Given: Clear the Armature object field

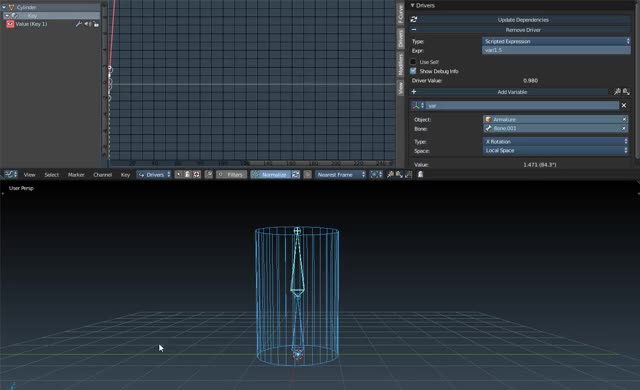Looking at the screenshot, I should (624, 119).
